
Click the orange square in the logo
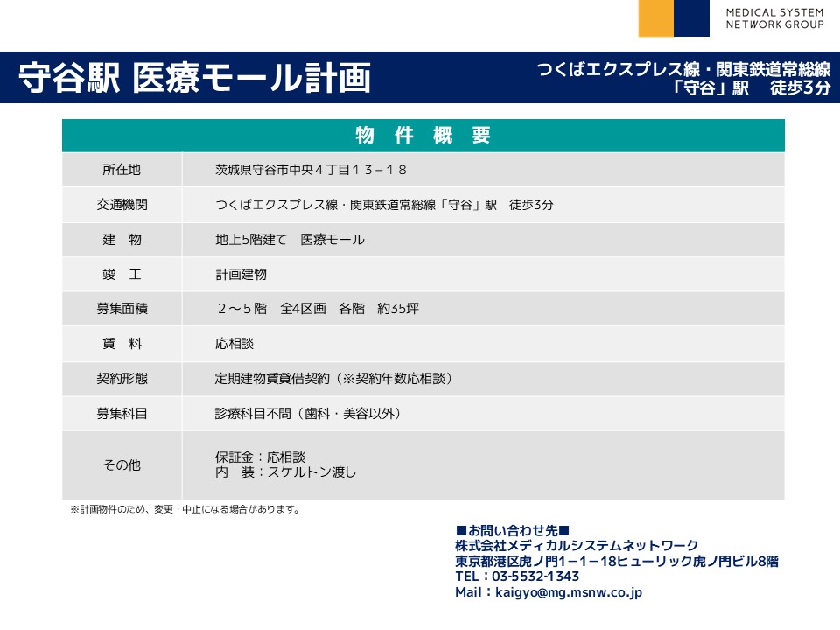[x=655, y=18]
